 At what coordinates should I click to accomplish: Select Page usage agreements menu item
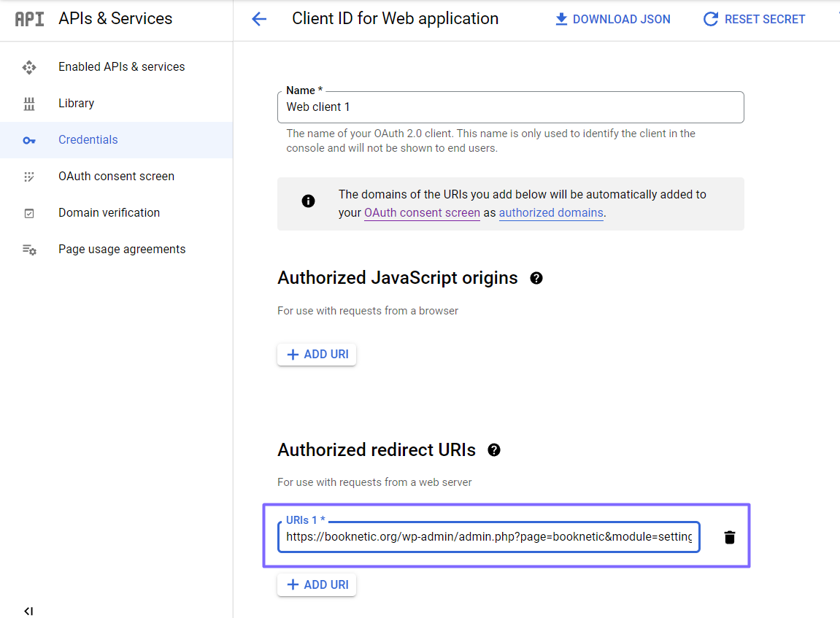point(122,250)
